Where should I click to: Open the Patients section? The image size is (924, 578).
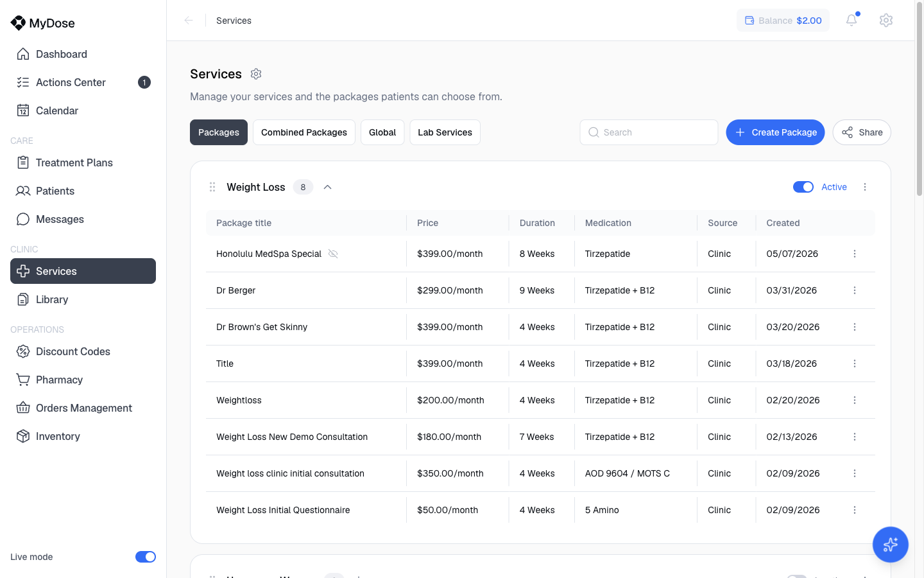tap(83, 191)
